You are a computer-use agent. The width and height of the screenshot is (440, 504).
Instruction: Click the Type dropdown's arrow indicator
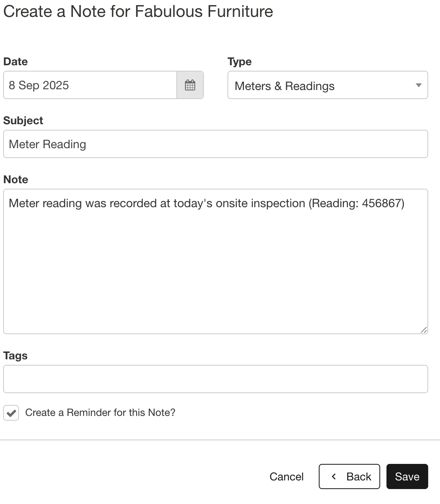[x=418, y=85]
